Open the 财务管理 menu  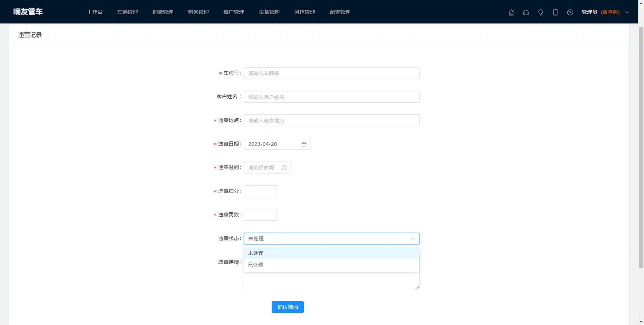(x=198, y=12)
